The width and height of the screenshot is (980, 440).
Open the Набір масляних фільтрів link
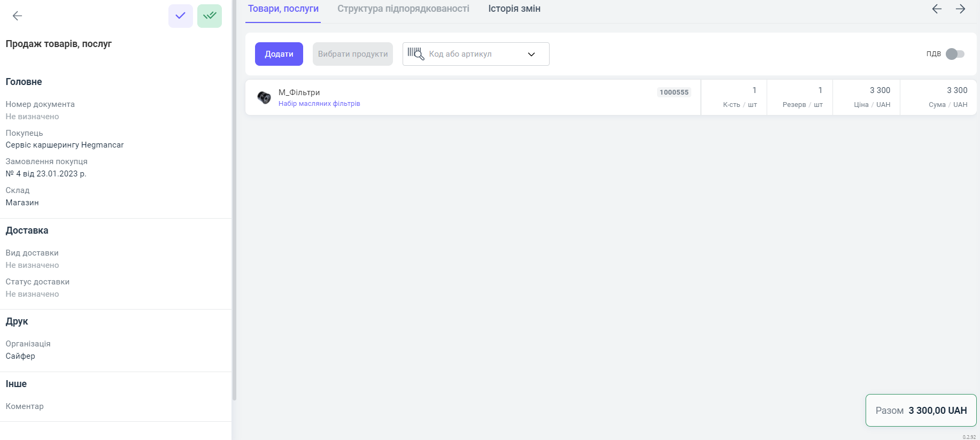pos(319,104)
